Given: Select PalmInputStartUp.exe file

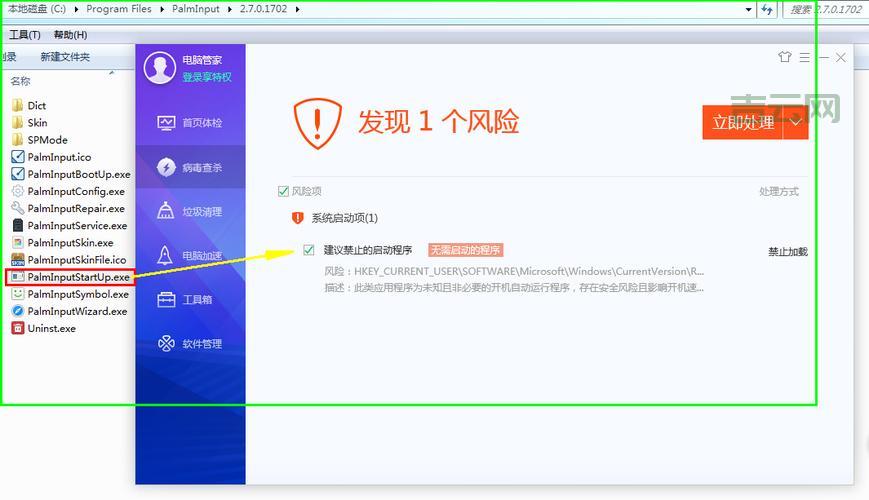Looking at the screenshot, I should pos(70,277).
